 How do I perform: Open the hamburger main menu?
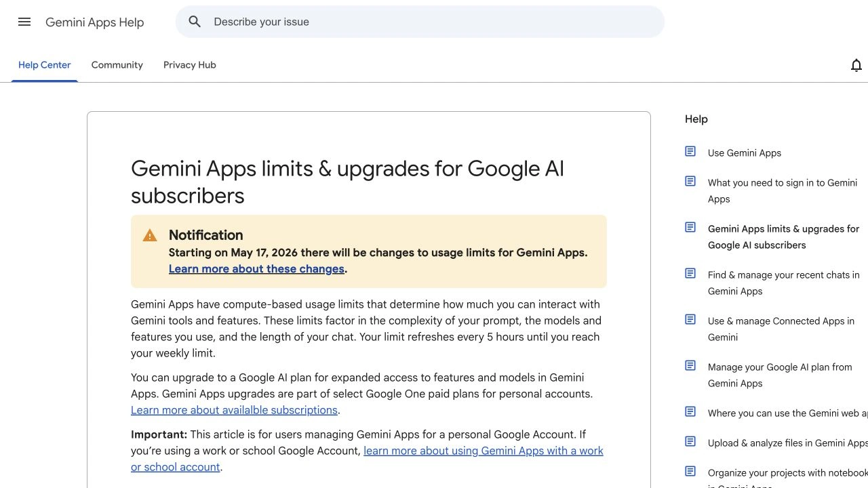24,22
